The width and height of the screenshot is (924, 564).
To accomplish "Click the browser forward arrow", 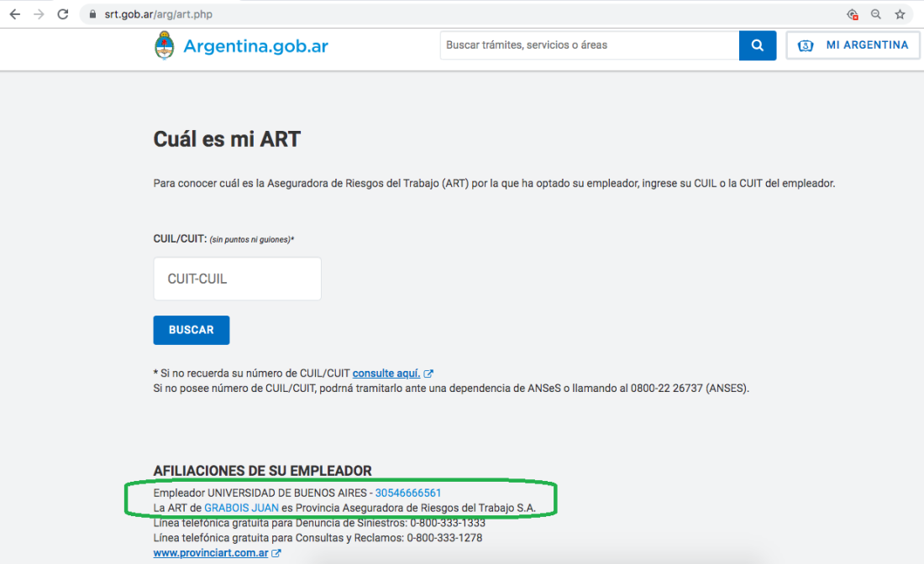I will [38, 14].
